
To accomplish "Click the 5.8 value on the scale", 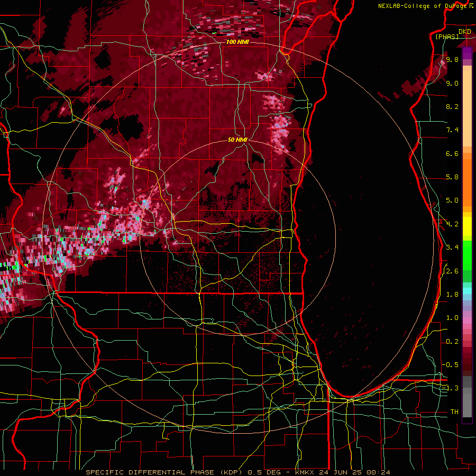I will (452, 177).
